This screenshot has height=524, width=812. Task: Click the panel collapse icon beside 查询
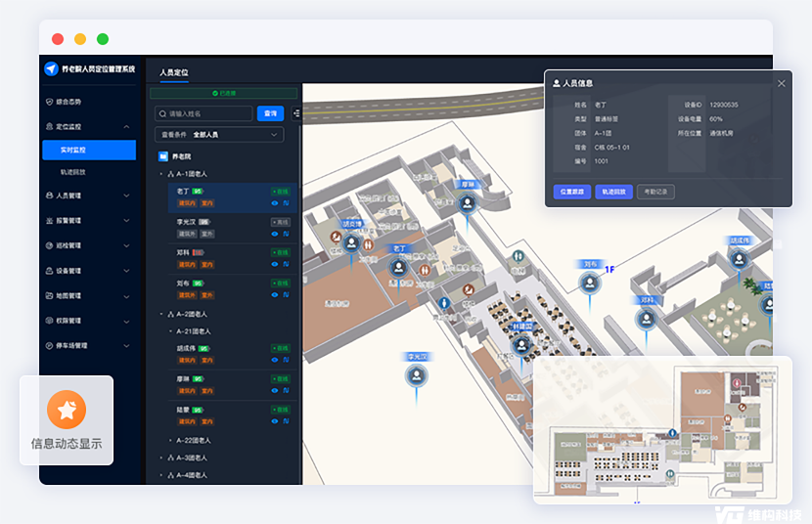[x=295, y=113]
